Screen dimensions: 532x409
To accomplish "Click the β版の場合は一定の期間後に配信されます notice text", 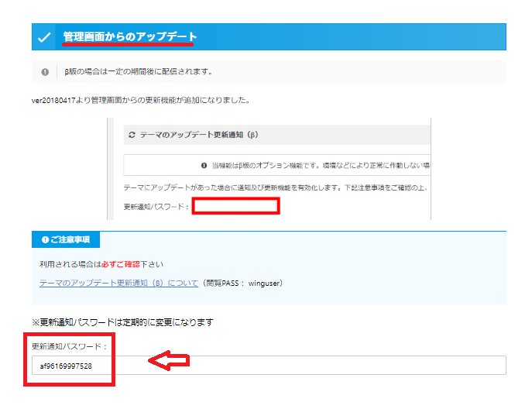I will (x=139, y=71).
